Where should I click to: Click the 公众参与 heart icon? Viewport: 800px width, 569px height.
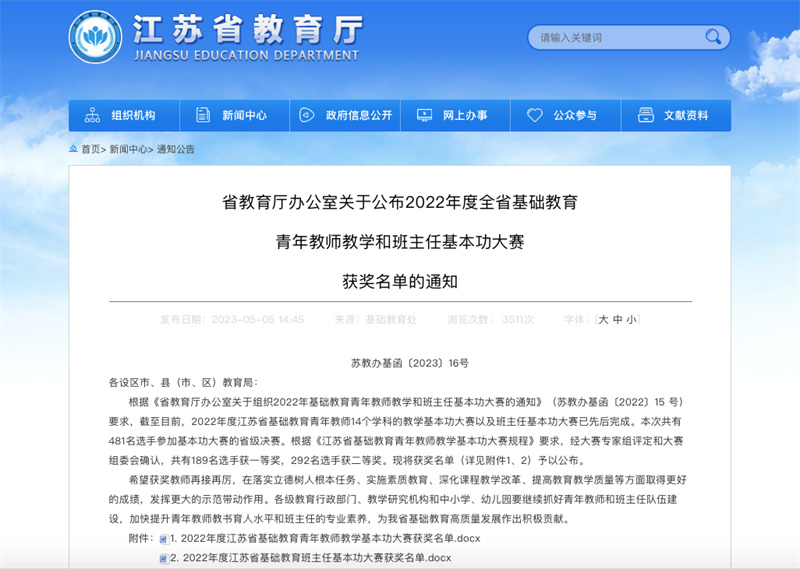(x=535, y=115)
